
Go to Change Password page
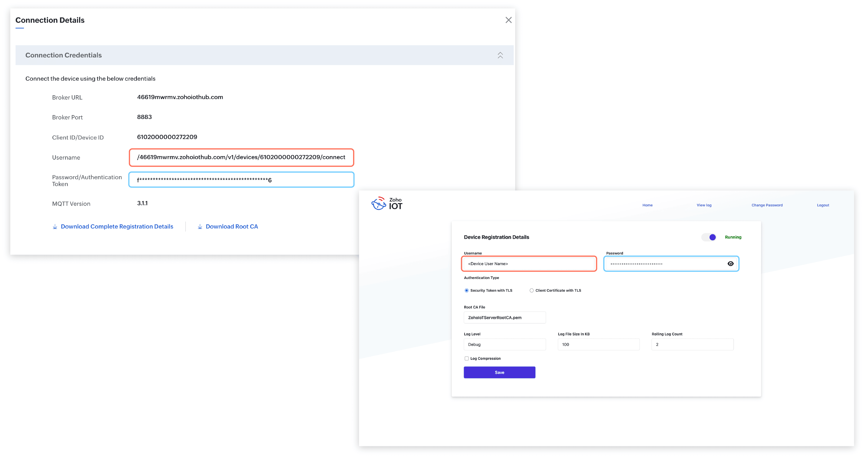pyautogui.click(x=767, y=205)
